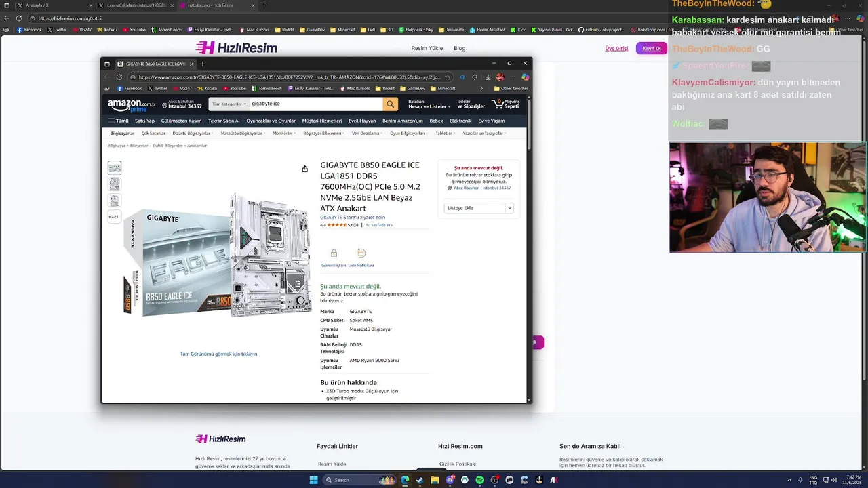Select the first product thumbnail in the Amazon gallery

(115, 167)
